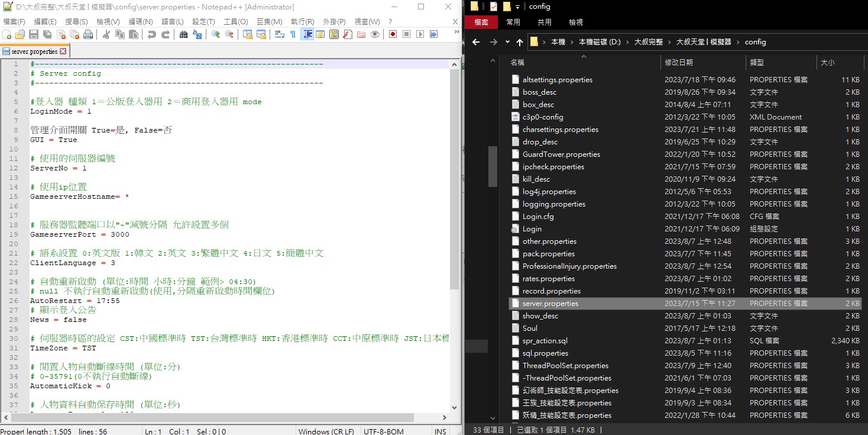Image resolution: width=868 pixels, height=435 pixels.
Task: Close the server.properties tab with its X
Action: pos(63,51)
